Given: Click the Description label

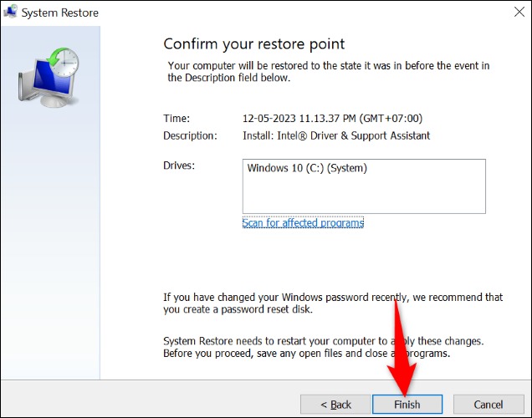Looking at the screenshot, I should (190, 135).
